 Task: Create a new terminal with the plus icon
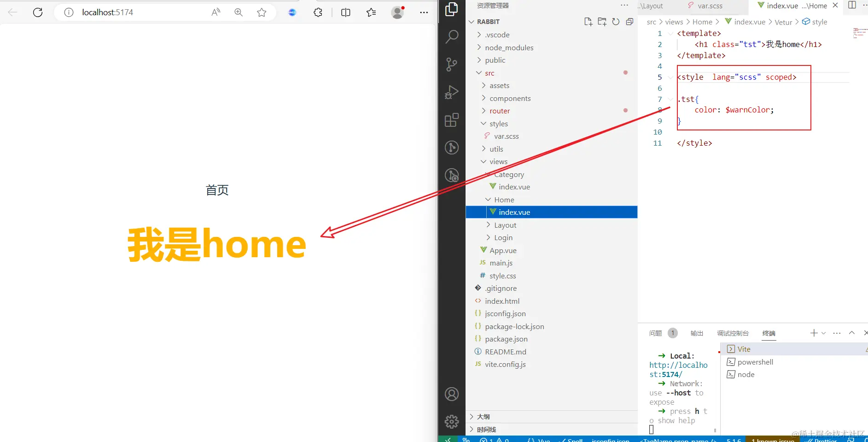pos(814,333)
